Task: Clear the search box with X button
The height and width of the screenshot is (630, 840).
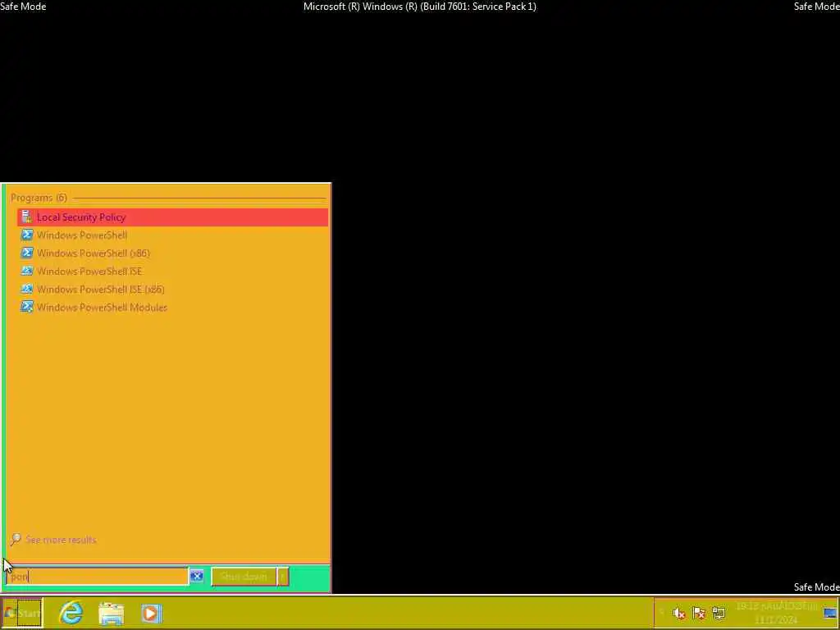Action: click(197, 577)
